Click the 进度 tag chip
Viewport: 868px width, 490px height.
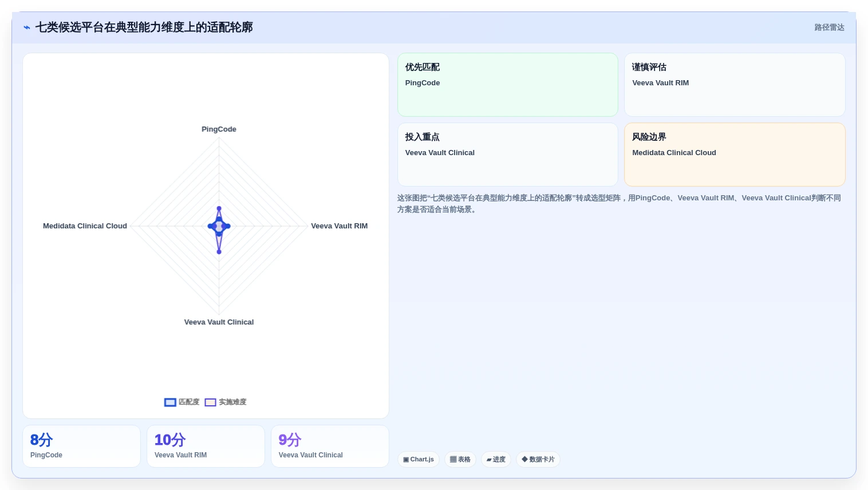(x=496, y=460)
